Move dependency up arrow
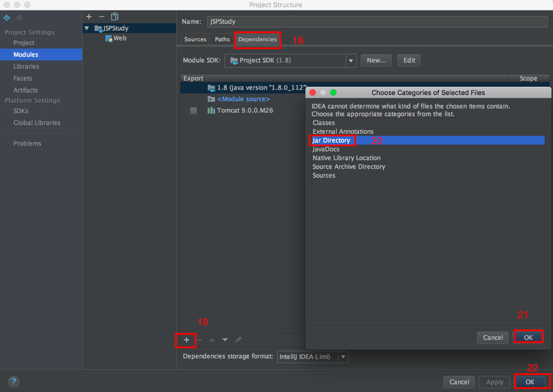This screenshot has height=392, width=553. [212, 340]
